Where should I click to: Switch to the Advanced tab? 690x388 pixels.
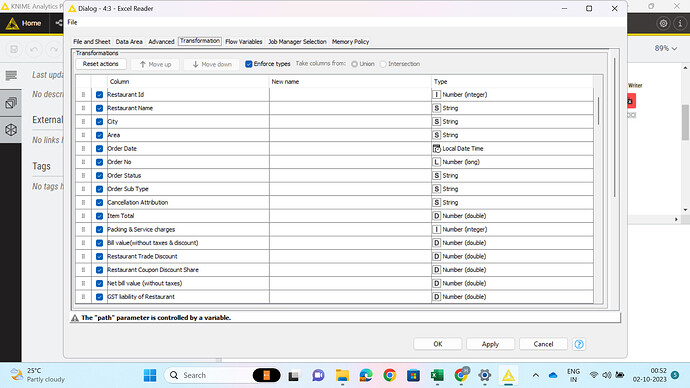tap(161, 42)
